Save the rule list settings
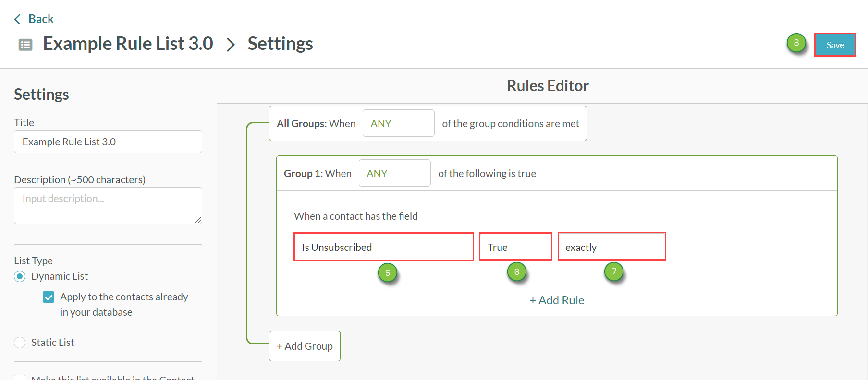Viewport: 868px width, 380px height. 835,45
